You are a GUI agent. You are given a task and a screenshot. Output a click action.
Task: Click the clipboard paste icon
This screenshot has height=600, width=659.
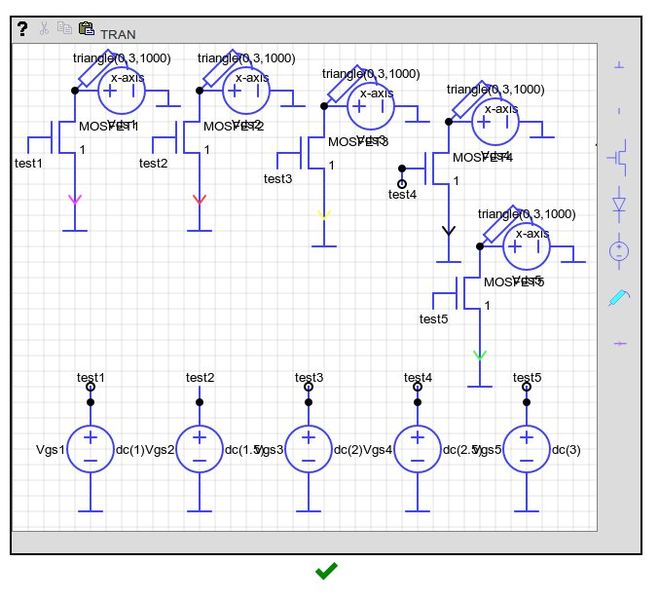point(86,30)
